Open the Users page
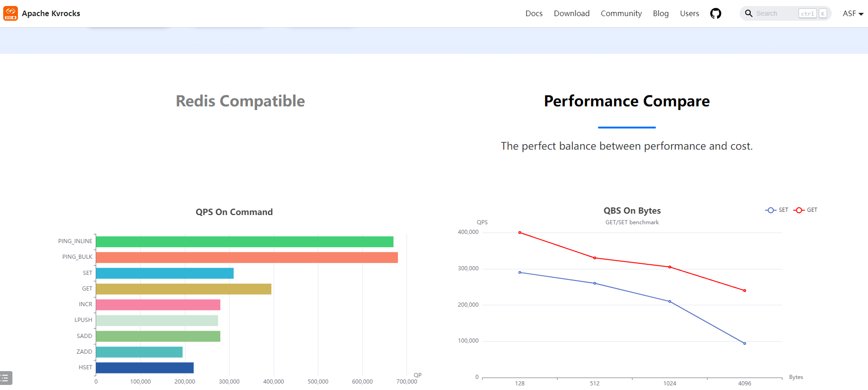The width and height of the screenshot is (868, 390). [690, 13]
